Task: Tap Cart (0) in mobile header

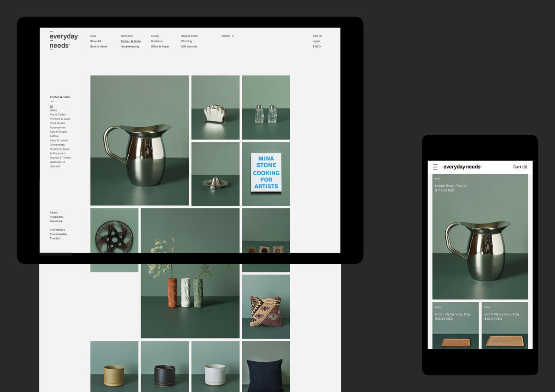Action: [x=520, y=167]
